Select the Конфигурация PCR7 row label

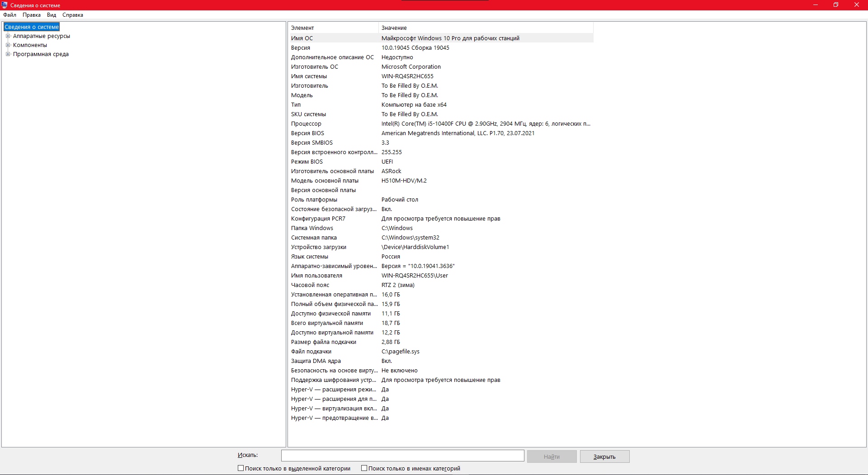tap(318, 219)
